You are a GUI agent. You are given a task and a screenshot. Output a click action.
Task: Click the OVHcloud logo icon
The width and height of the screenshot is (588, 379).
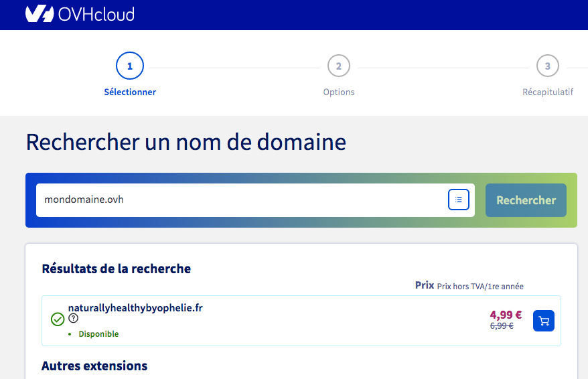point(39,13)
